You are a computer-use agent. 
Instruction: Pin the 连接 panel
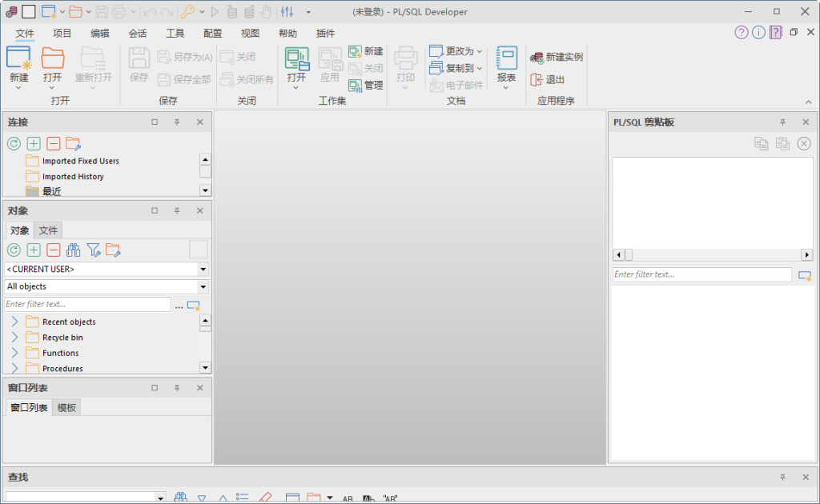click(177, 122)
